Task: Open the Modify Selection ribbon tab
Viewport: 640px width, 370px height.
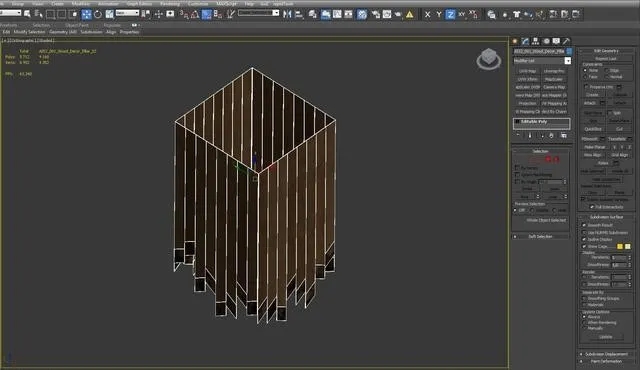Action: pos(29,32)
